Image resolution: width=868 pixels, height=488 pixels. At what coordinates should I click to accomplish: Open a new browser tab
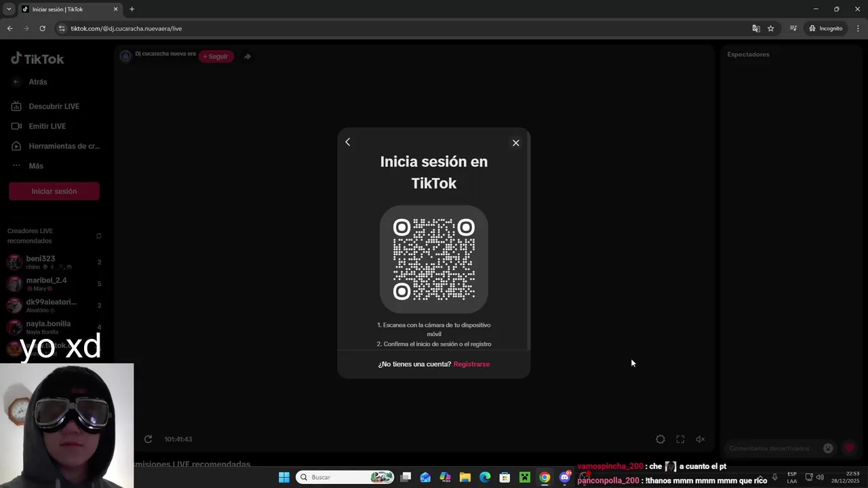[x=132, y=9]
